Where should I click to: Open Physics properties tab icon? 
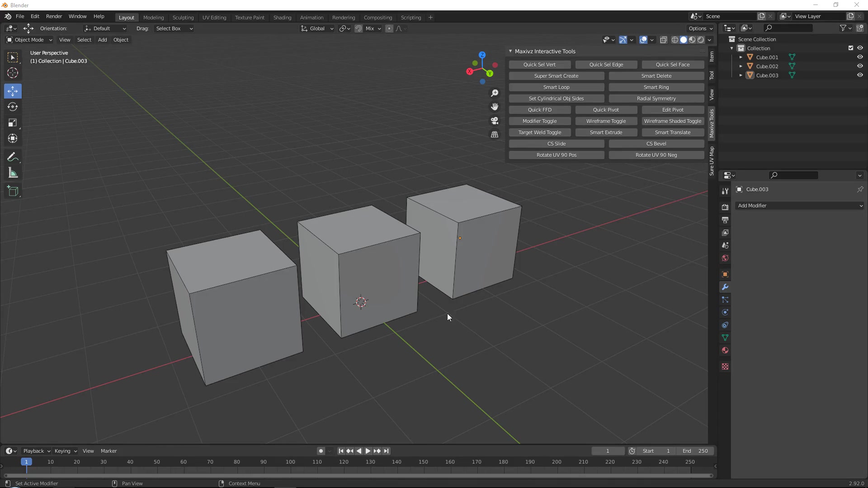pyautogui.click(x=725, y=313)
